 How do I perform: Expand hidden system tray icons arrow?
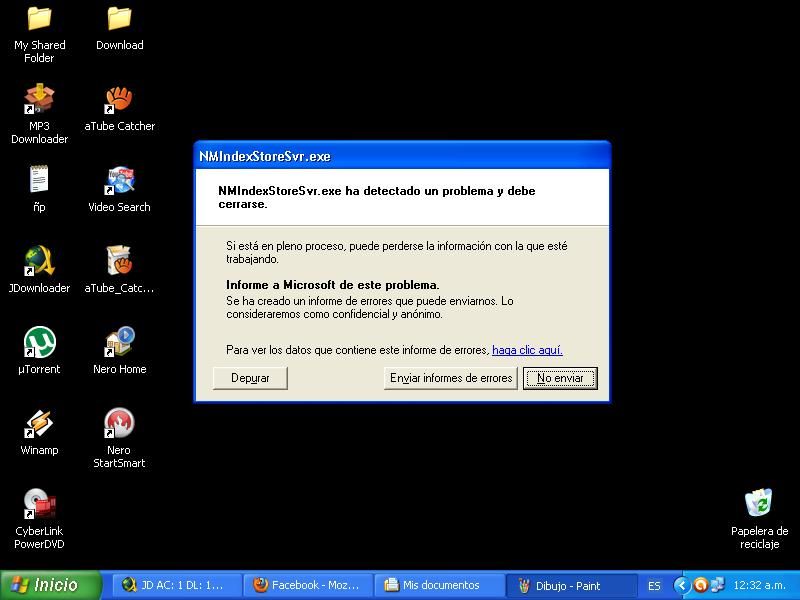click(682, 585)
